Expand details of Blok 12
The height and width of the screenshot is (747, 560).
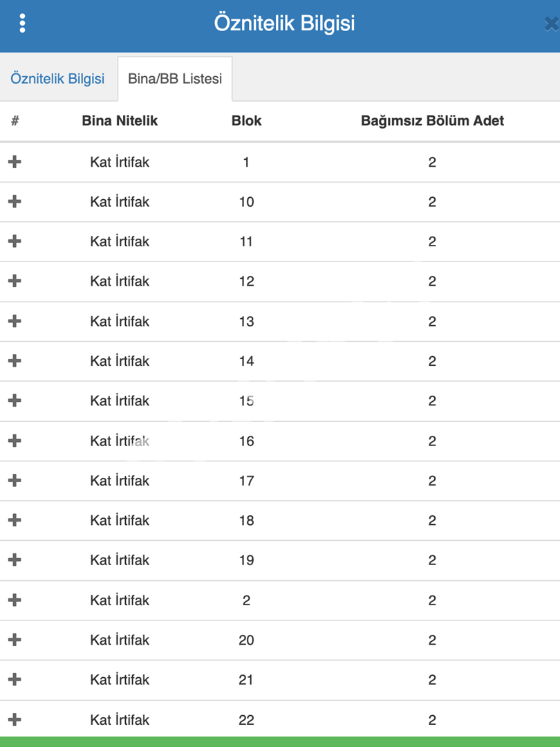[15, 281]
